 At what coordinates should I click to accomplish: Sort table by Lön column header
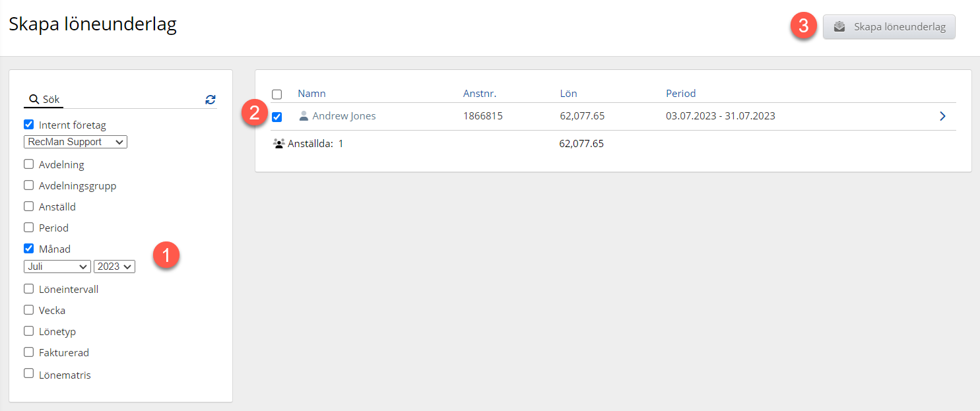point(568,94)
